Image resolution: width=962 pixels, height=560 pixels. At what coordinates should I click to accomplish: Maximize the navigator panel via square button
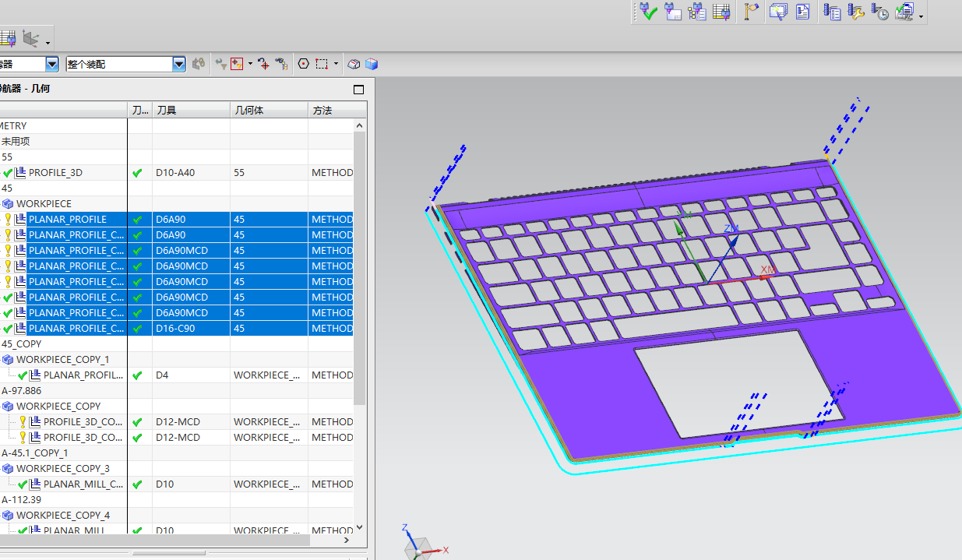(358, 89)
